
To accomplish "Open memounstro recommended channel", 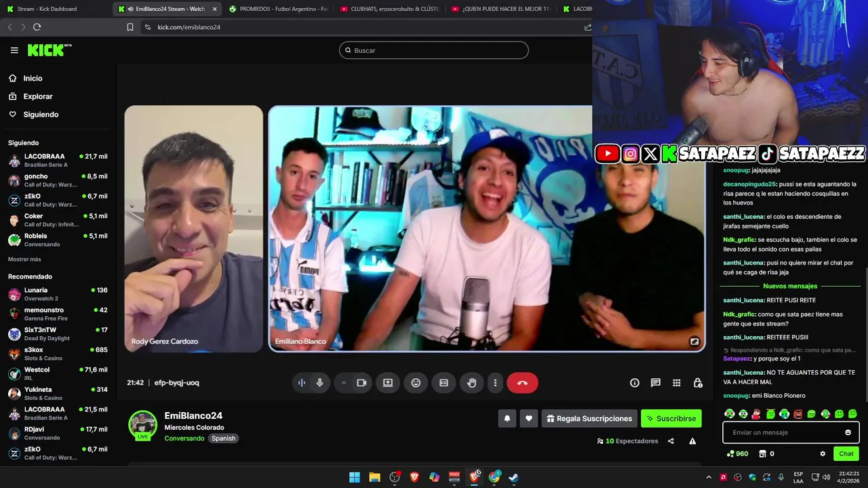I will (x=58, y=314).
